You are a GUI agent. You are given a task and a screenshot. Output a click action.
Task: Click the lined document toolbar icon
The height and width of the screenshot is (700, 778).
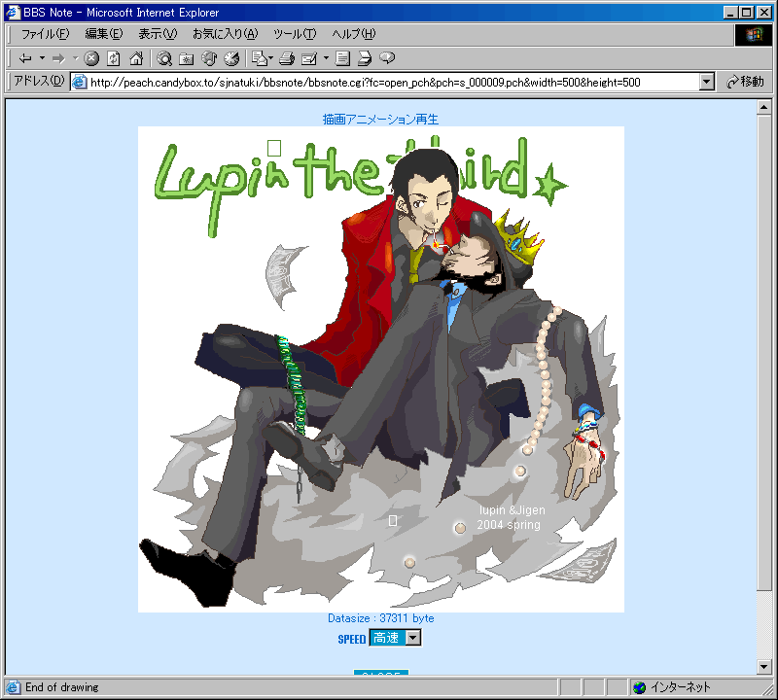pyautogui.click(x=342, y=58)
